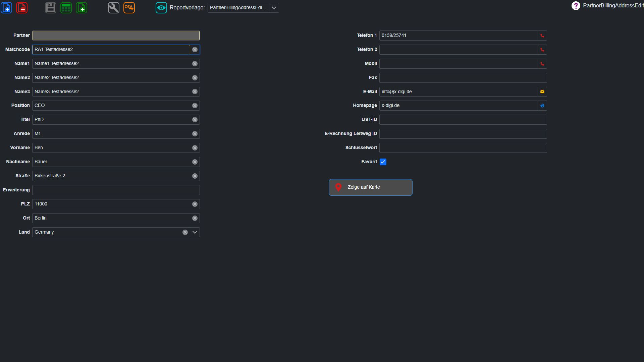
Task: Clear the Position CEO entry
Action: (x=195, y=106)
